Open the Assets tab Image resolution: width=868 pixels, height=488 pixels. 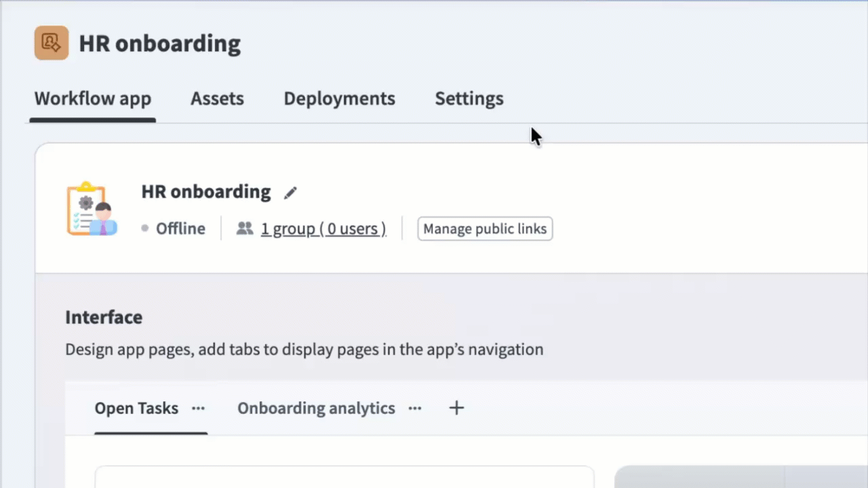(x=217, y=99)
